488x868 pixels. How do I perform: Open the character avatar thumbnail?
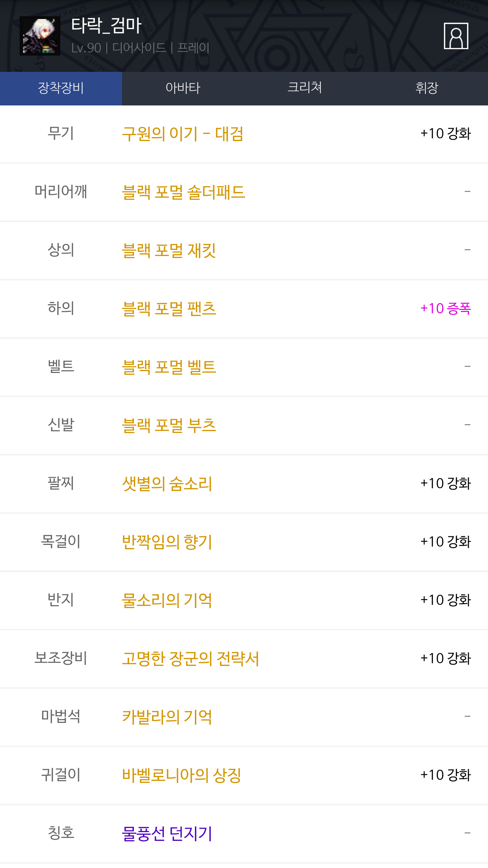[40, 36]
